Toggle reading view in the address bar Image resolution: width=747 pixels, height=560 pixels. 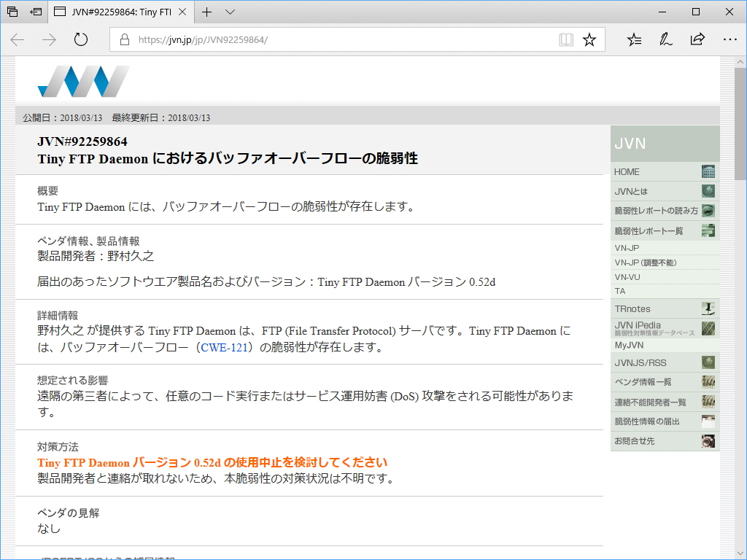[x=566, y=39]
